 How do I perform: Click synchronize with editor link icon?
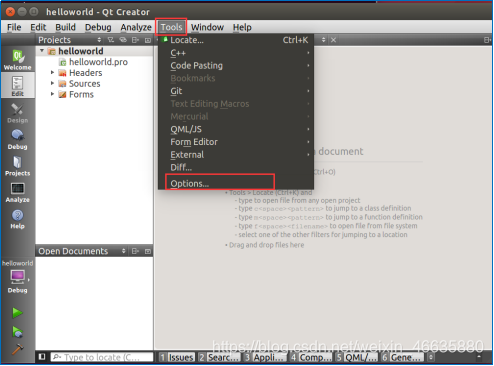(123, 40)
